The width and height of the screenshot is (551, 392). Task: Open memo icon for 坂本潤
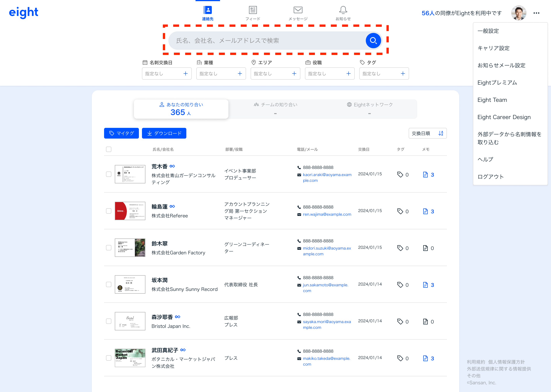coord(428,285)
